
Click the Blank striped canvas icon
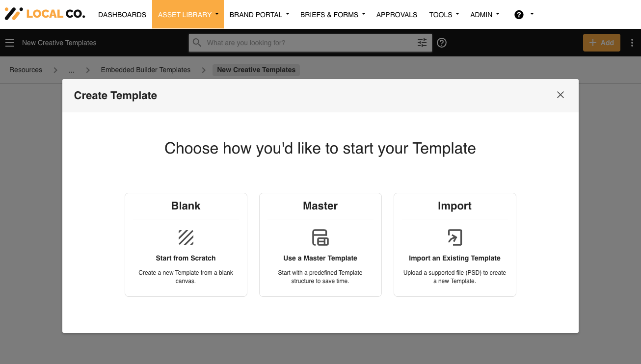[x=186, y=237]
